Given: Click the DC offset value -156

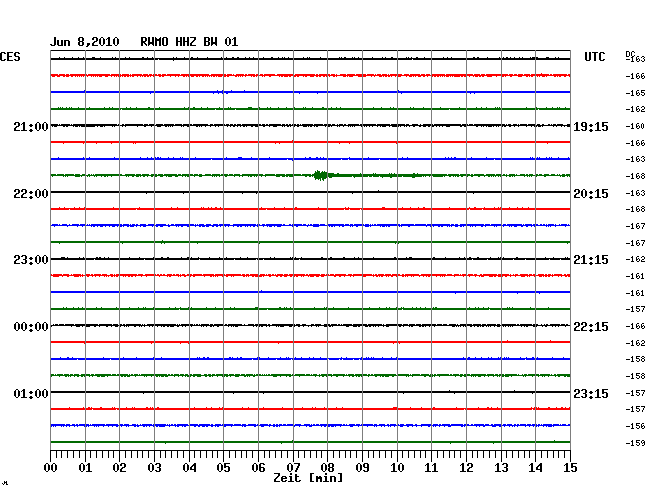Looking at the screenshot, I should (x=635, y=426).
